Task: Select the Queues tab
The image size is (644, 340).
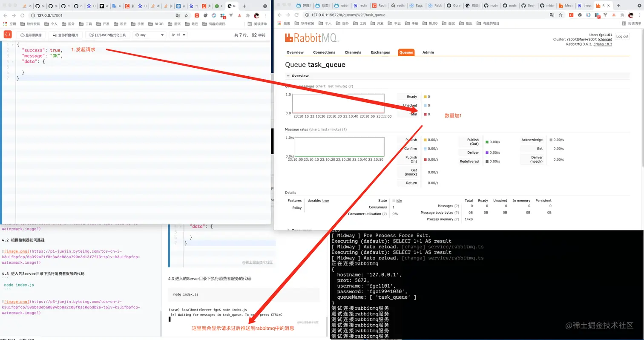Action: pos(406,52)
